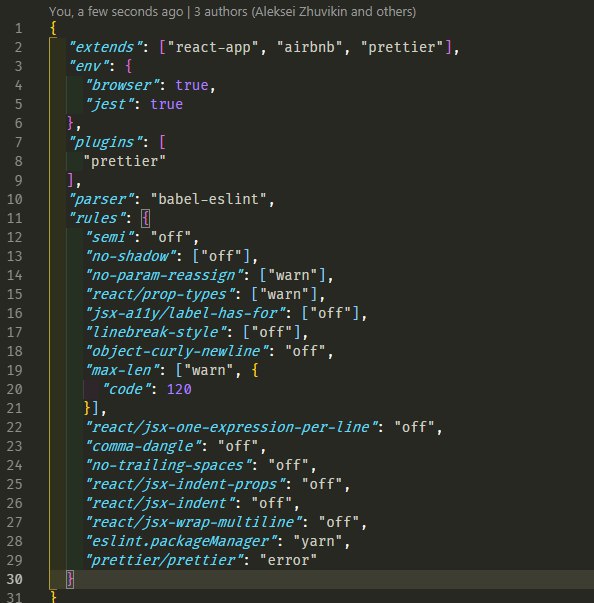This screenshot has width=594, height=603.
Task: Click the git blame annotation above line 1
Action: click(232, 12)
